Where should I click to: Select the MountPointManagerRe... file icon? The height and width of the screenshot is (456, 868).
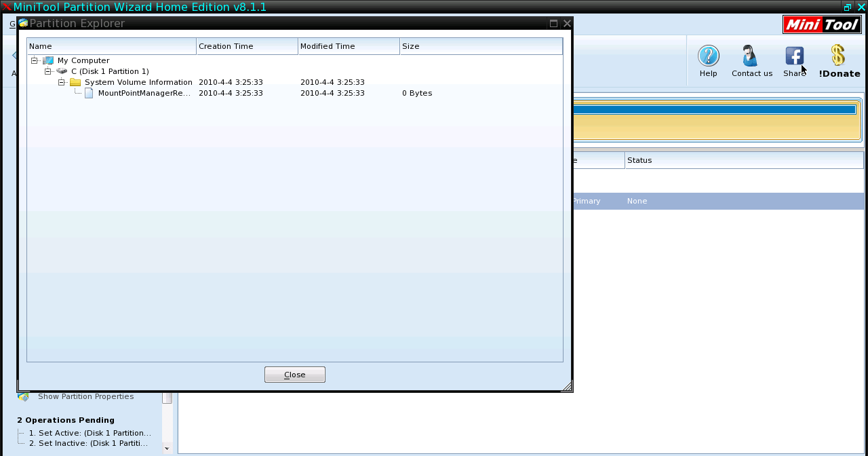click(x=89, y=93)
